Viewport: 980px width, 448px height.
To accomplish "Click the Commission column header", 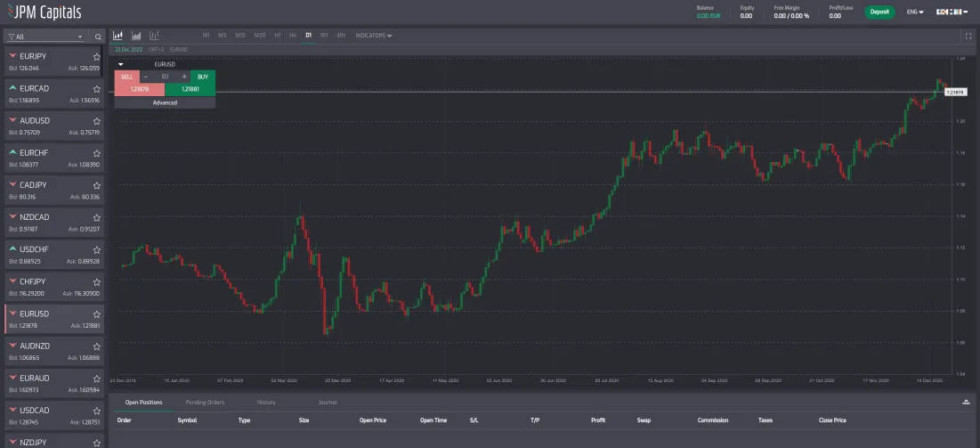I will 712,420.
